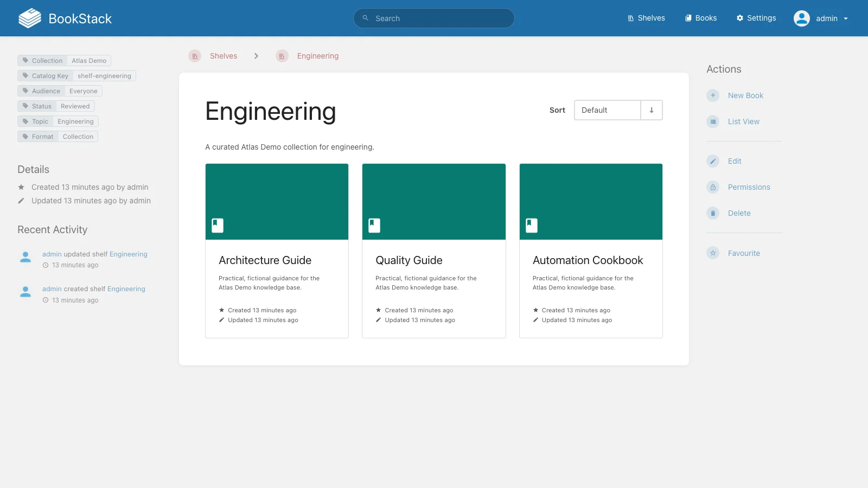Click the Audience tag icon

click(25, 91)
